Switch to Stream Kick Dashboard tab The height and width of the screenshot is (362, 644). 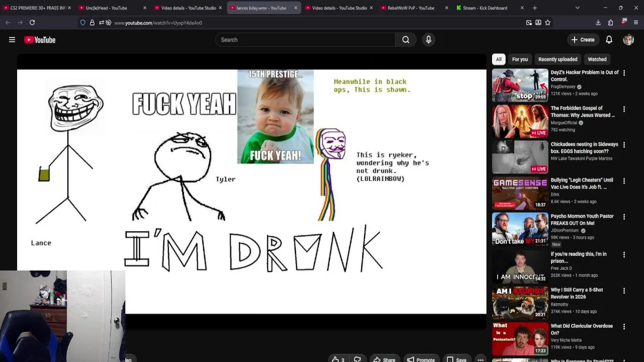click(490, 8)
